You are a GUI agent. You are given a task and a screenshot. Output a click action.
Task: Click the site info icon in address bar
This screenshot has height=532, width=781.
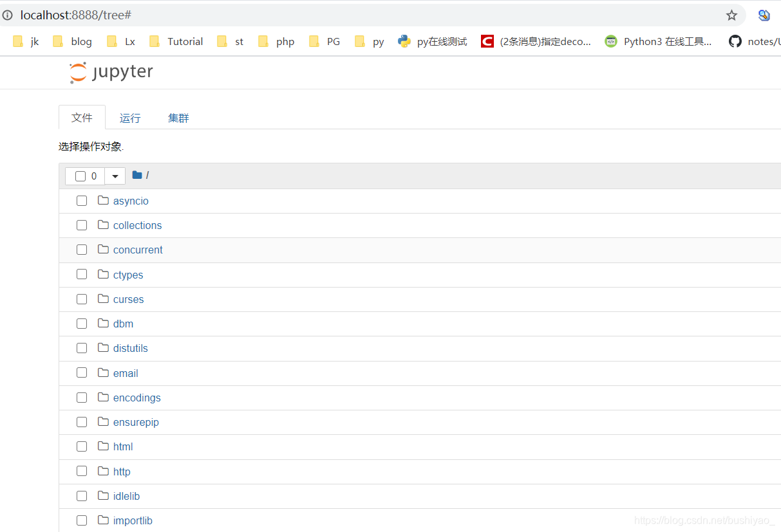[x=6, y=14]
